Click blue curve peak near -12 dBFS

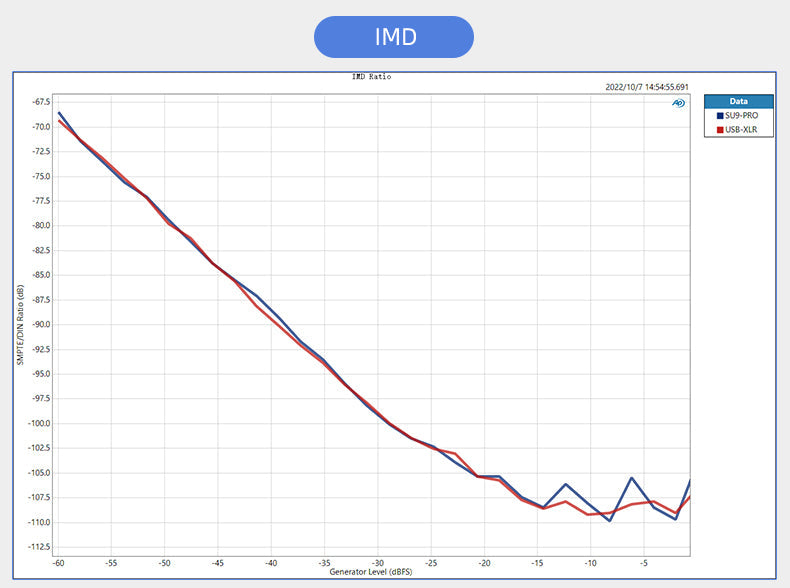coord(566,484)
